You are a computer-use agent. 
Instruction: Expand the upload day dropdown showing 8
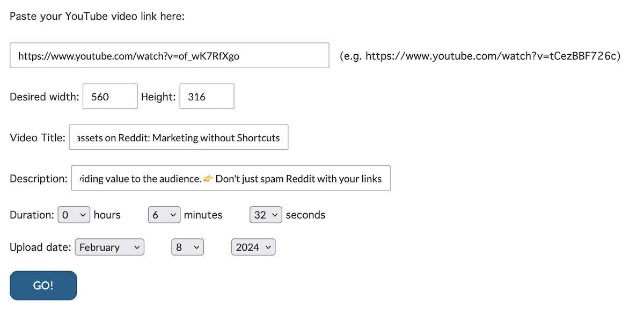click(x=187, y=247)
